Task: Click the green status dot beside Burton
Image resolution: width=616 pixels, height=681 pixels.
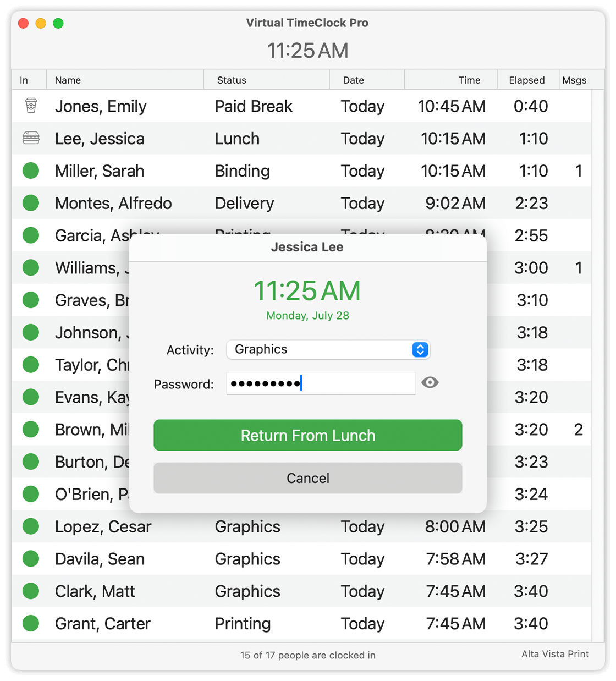Action: [31, 462]
